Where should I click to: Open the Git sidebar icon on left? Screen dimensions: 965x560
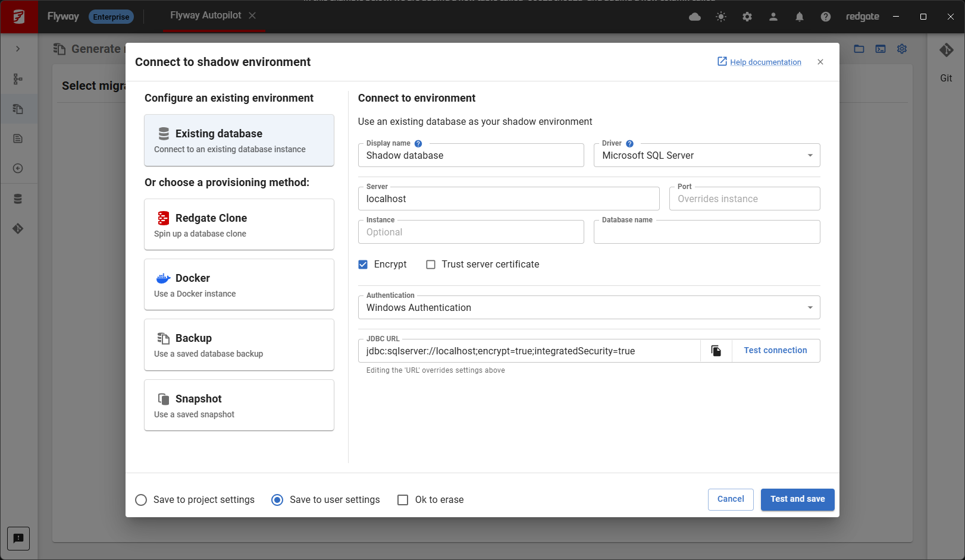[18, 228]
